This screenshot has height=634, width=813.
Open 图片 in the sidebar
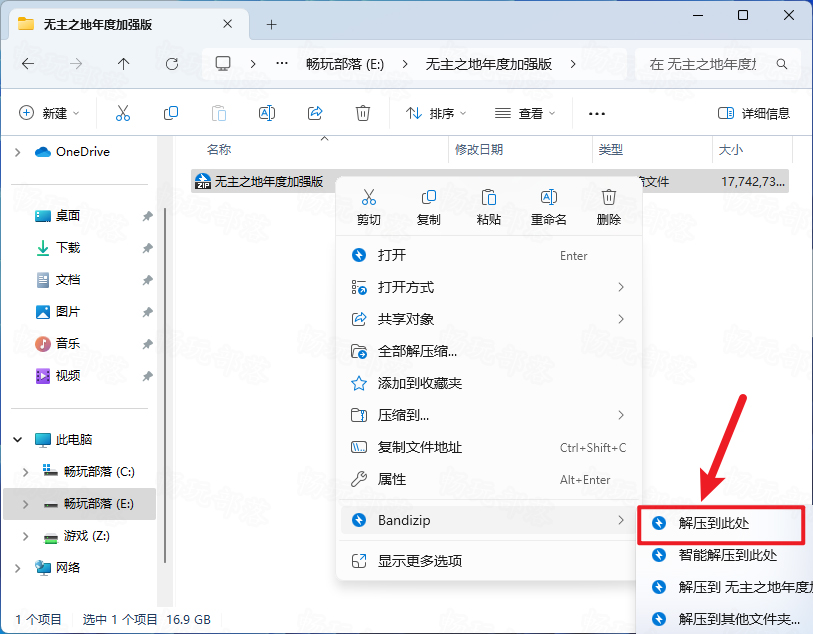tap(67, 312)
